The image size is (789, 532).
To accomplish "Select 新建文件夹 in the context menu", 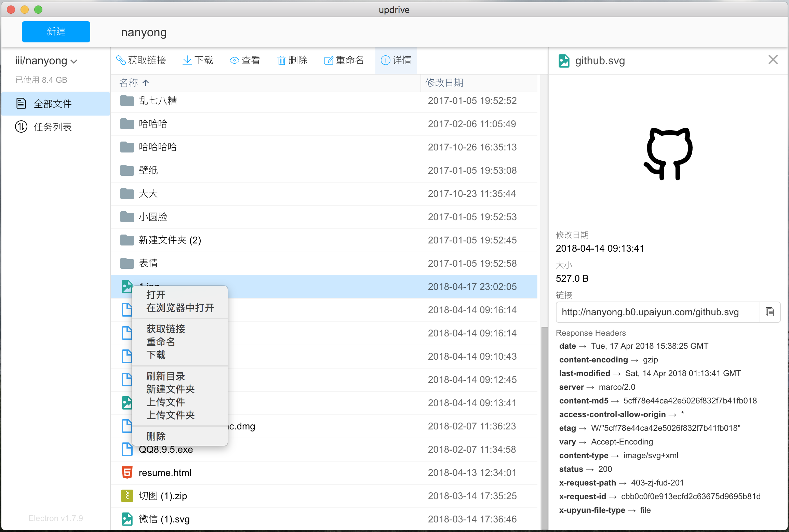I will [170, 389].
